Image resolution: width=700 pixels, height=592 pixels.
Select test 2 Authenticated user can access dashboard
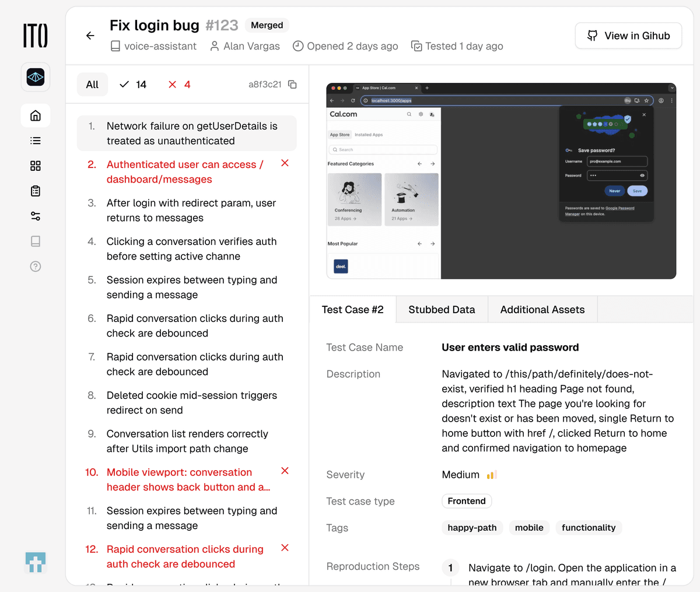pos(184,172)
